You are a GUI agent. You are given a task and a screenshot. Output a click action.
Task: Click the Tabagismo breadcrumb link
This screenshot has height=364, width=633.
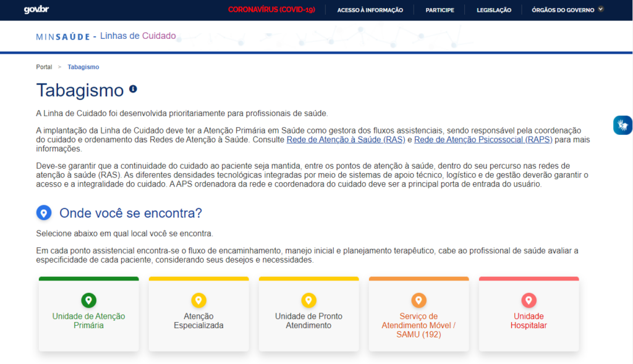point(83,67)
